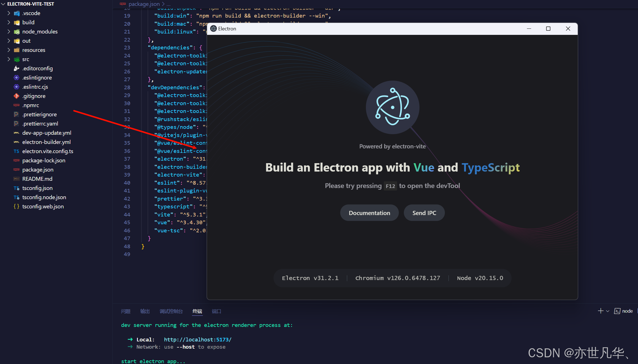The height and width of the screenshot is (364, 638).
Task: Click the .prettierignore file icon
Action: 16,114
